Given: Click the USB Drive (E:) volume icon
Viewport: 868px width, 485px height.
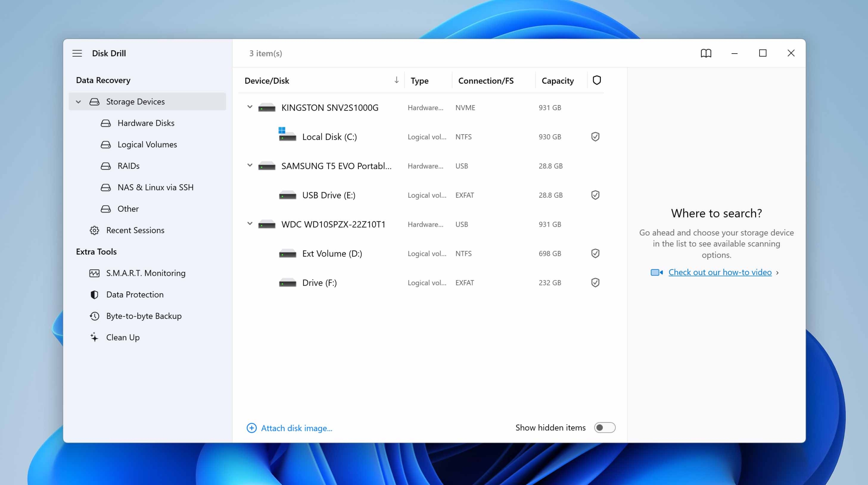Looking at the screenshot, I should [288, 195].
